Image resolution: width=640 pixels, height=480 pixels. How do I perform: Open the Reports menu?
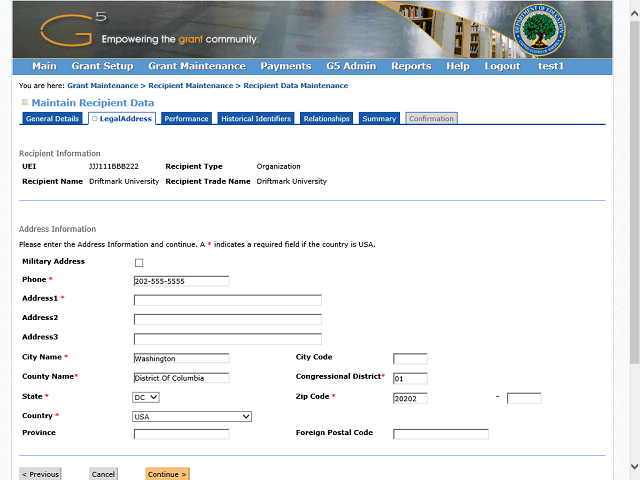(411, 66)
